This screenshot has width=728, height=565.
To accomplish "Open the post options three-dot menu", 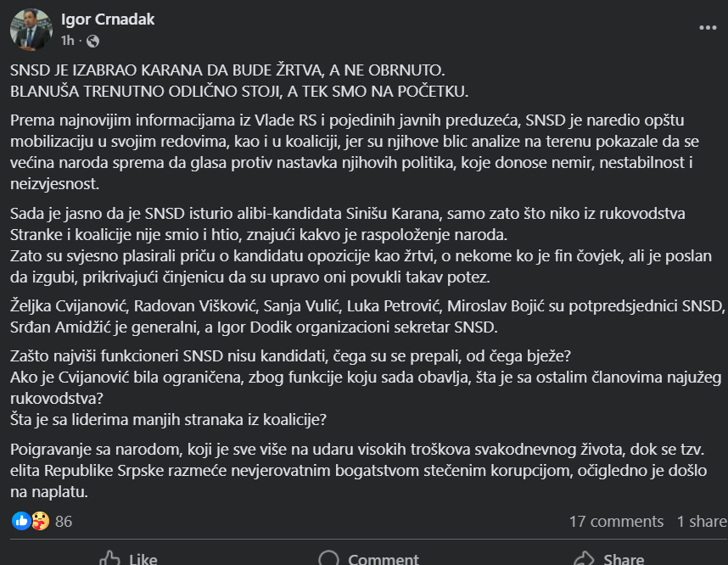I will [x=708, y=28].
